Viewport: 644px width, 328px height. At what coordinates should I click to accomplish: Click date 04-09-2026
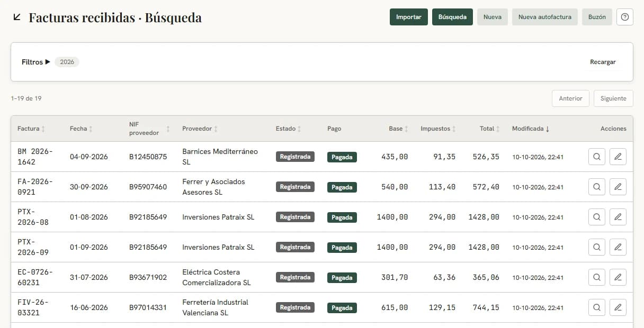89,157
